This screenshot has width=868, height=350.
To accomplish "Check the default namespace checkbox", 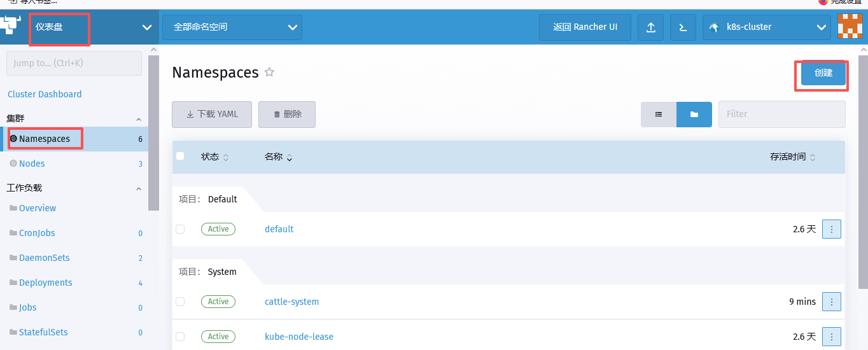I will pyautogui.click(x=180, y=229).
